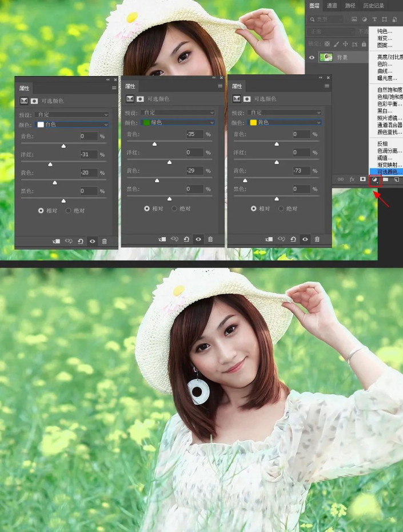View previous state in 白色 properties panel
Image resolution: width=403 pixels, height=532 pixels.
pyautogui.click(x=69, y=241)
